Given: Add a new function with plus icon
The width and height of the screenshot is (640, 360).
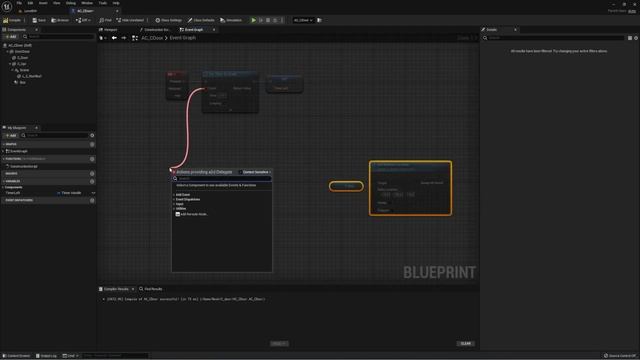Looking at the screenshot, I should tap(92, 159).
